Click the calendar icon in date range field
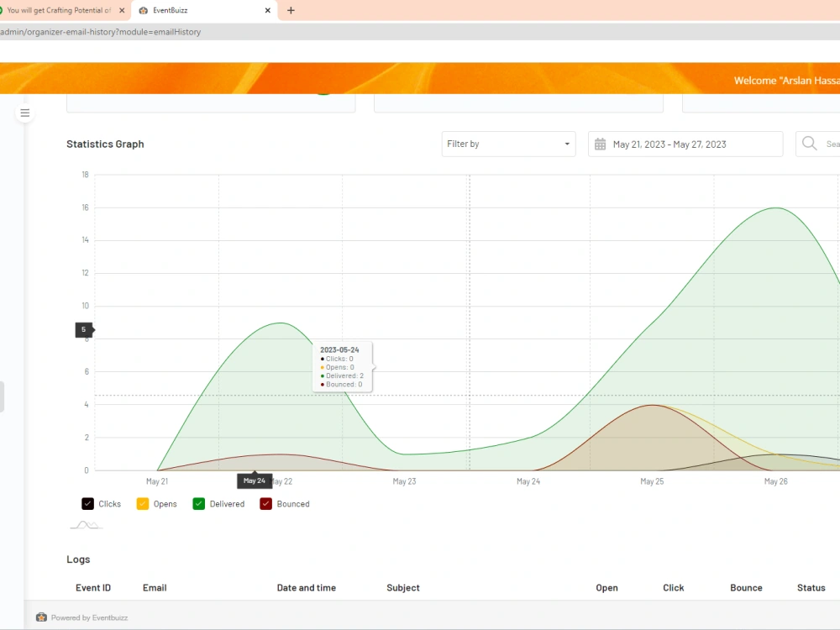The image size is (840, 630). point(600,144)
